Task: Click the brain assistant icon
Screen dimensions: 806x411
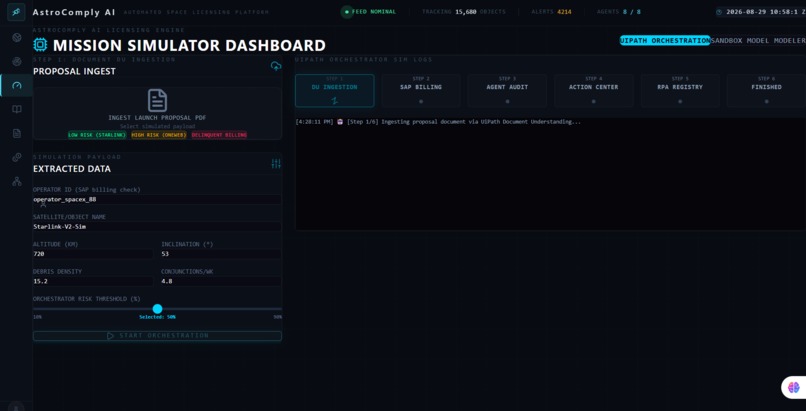Action: click(794, 387)
